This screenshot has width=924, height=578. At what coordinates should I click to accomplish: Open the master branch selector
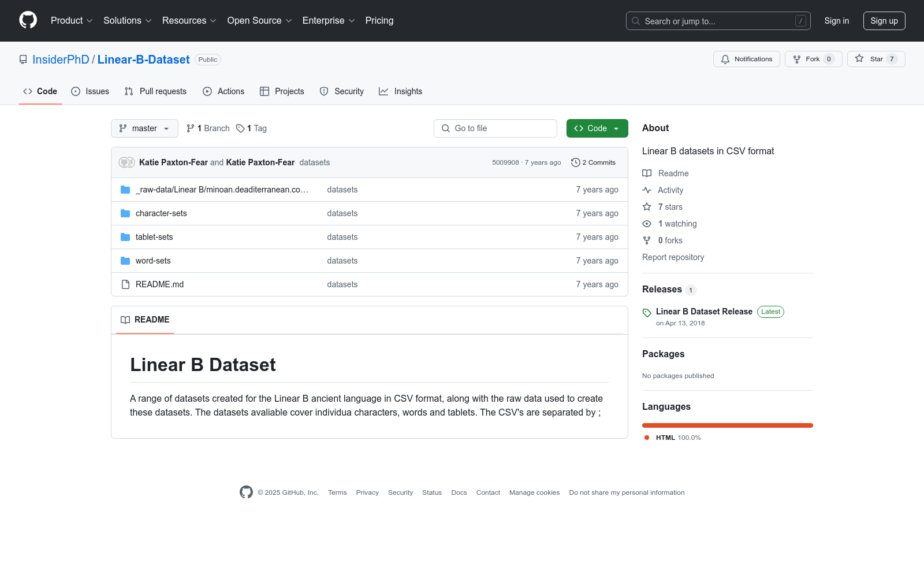144,128
